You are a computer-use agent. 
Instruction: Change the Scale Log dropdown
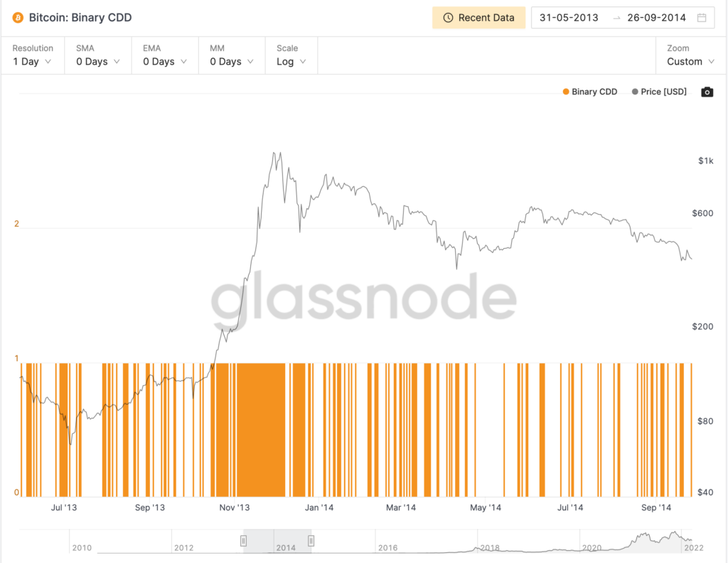tap(291, 62)
